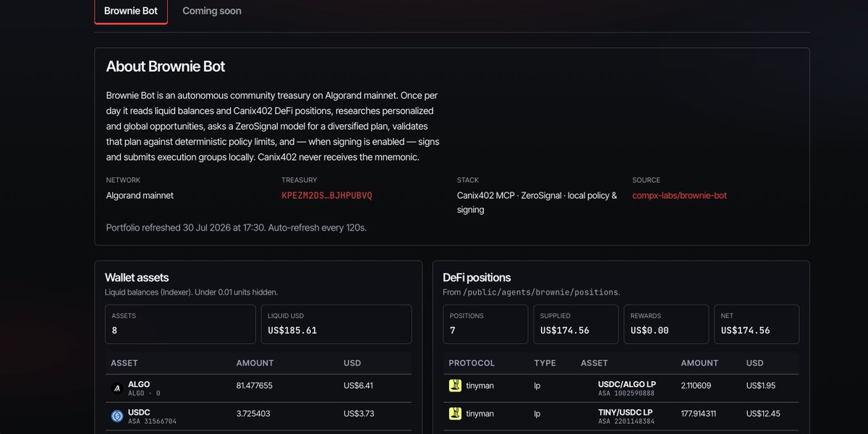
Task: Click the TYPE column header
Action: click(545, 363)
